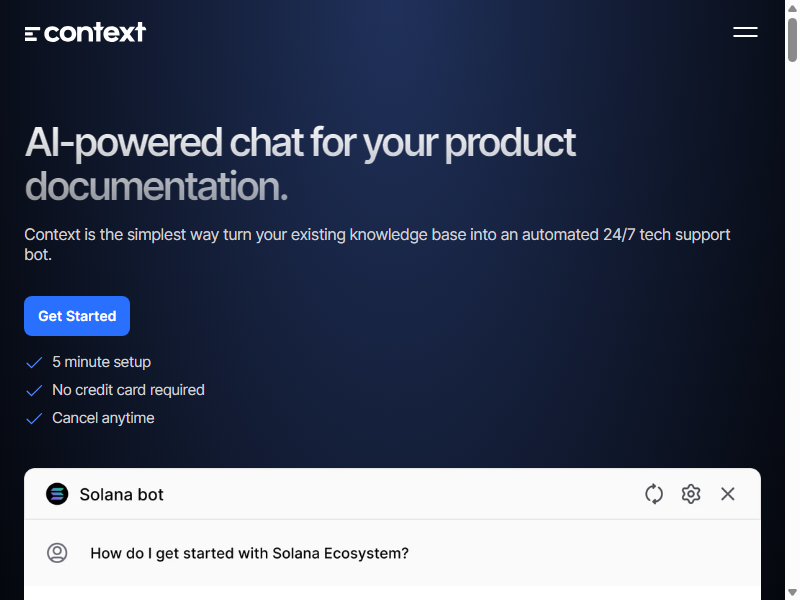The height and width of the screenshot is (600, 800).
Task: Click the checkmark beside No credit card required
Action: (x=34, y=390)
